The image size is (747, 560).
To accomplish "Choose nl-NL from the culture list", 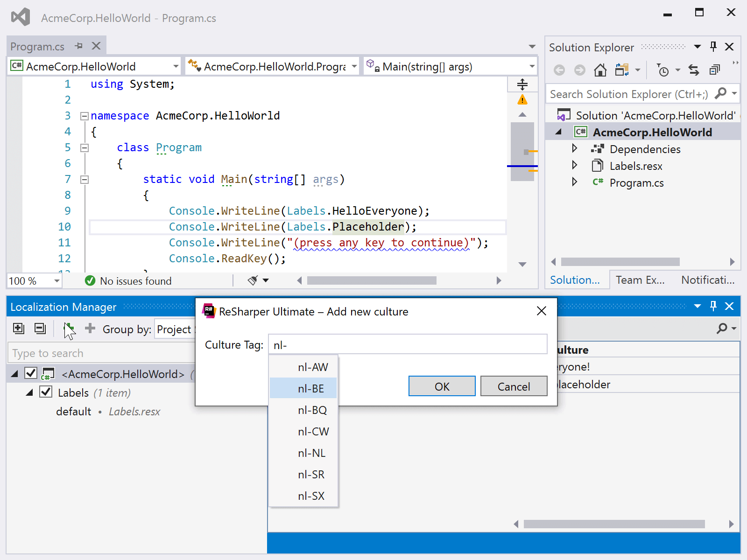I will pos(303,453).
